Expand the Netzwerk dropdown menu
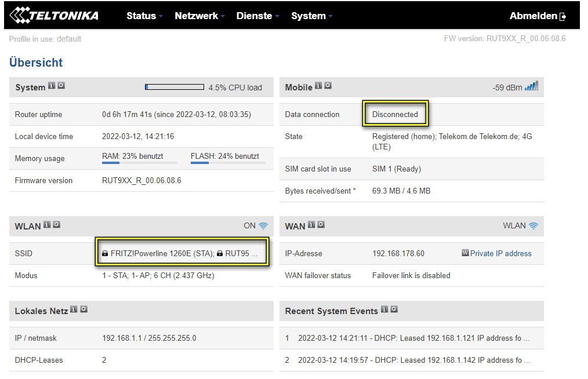Viewport: 588px width, 379px height. coord(199,16)
